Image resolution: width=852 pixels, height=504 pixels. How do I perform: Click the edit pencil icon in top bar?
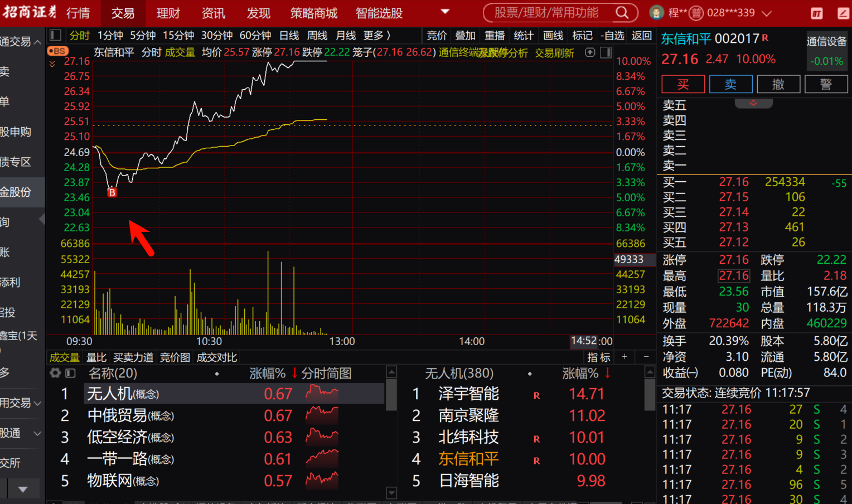tap(844, 13)
